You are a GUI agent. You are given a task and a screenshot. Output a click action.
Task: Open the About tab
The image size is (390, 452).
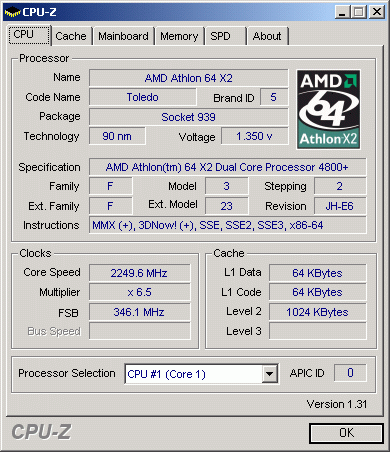(x=267, y=36)
